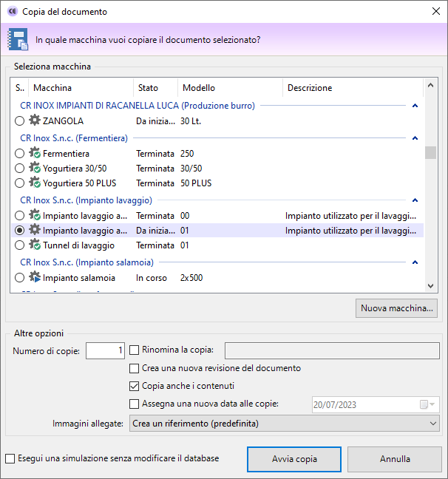Enable simulation without modifying the database

(x=10, y=458)
